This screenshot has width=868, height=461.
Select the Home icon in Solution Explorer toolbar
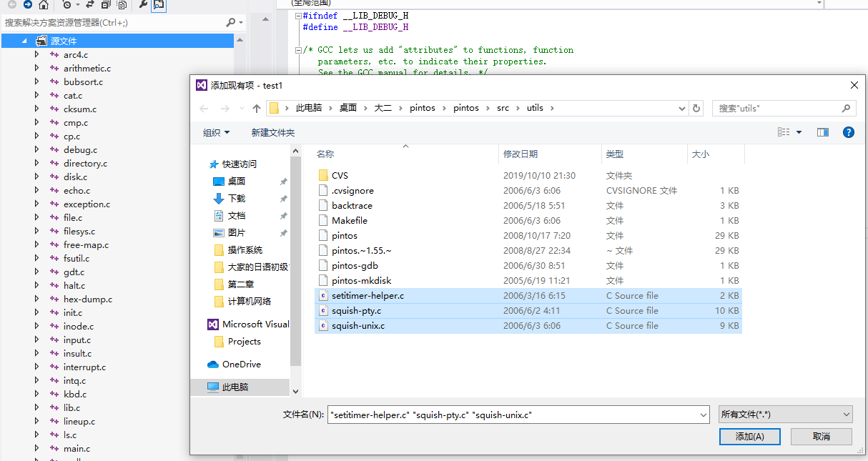coord(43,6)
